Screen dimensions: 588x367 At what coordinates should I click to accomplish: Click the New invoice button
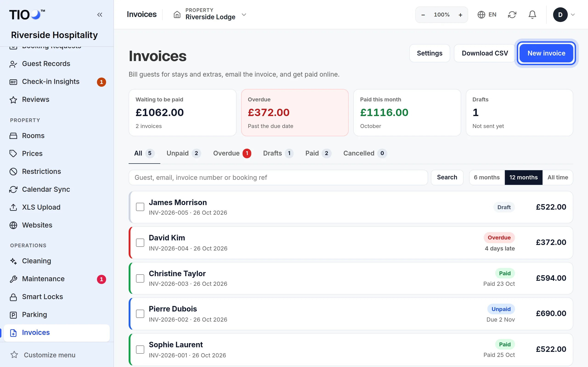pos(546,53)
